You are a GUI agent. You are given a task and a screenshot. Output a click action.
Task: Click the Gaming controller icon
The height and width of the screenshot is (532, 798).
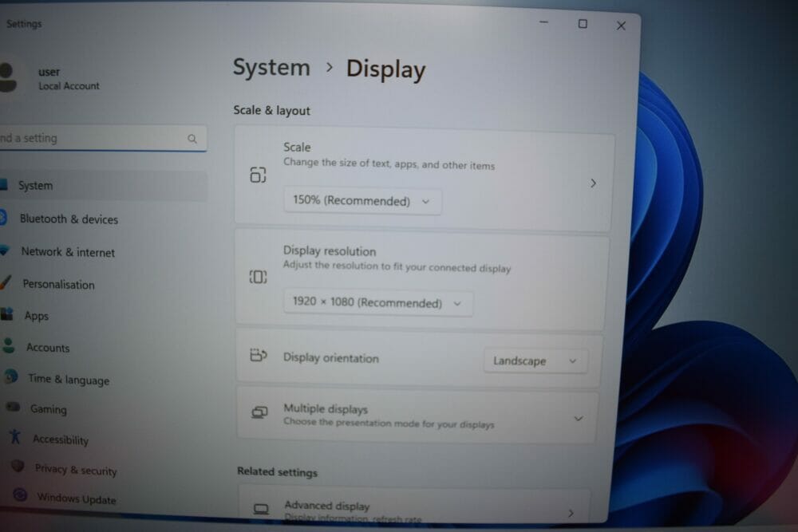[x=14, y=407]
